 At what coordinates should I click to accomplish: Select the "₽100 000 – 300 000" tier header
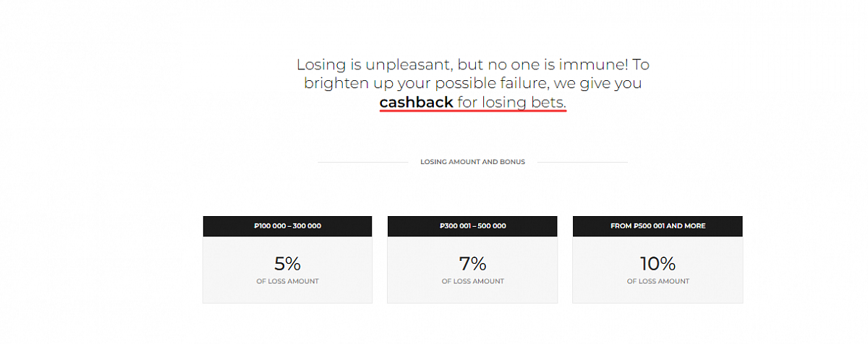pos(287,226)
